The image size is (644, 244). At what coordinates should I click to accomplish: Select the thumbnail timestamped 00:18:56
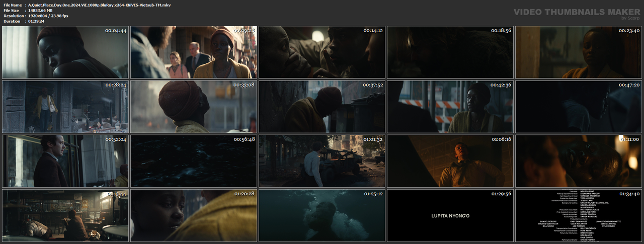(450, 52)
